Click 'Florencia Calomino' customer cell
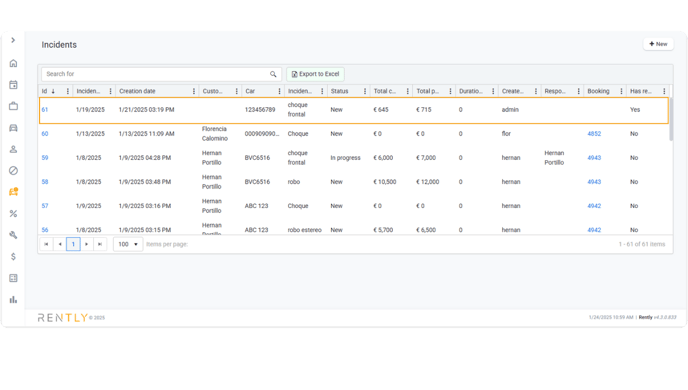Screen dimensions: 688x390 pyautogui.click(x=215, y=134)
